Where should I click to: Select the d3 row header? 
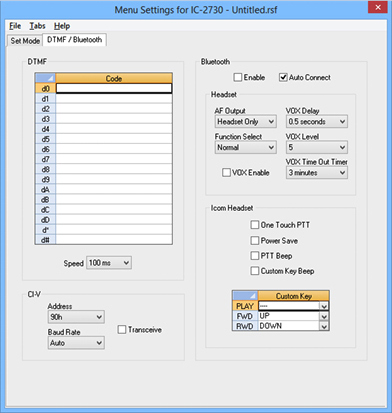click(x=45, y=119)
